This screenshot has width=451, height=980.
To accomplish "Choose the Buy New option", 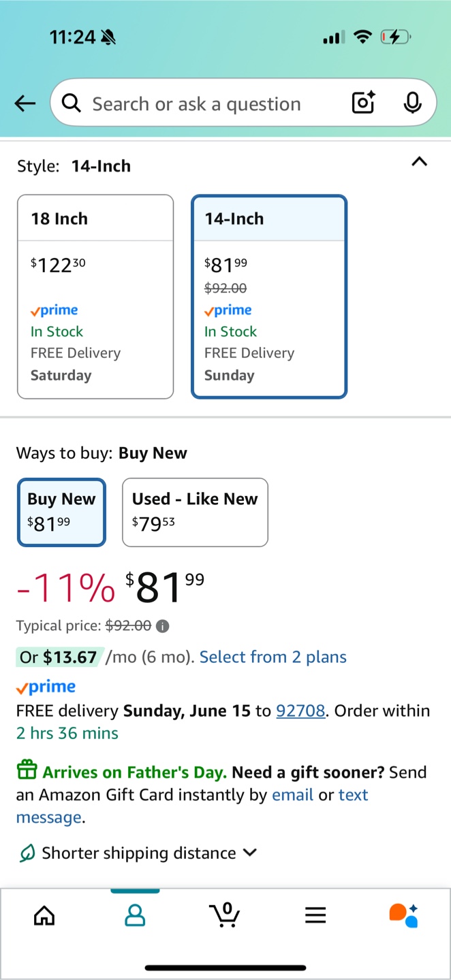I will [x=61, y=512].
